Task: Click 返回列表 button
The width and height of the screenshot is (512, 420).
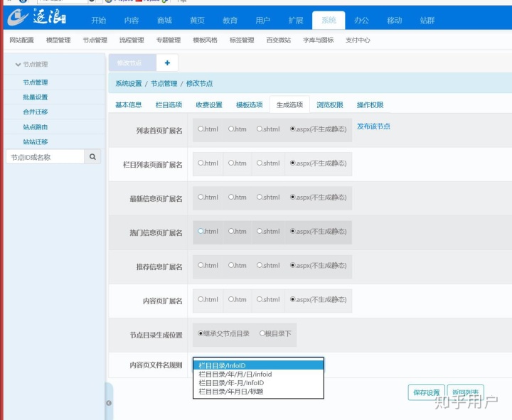Action: [465, 392]
